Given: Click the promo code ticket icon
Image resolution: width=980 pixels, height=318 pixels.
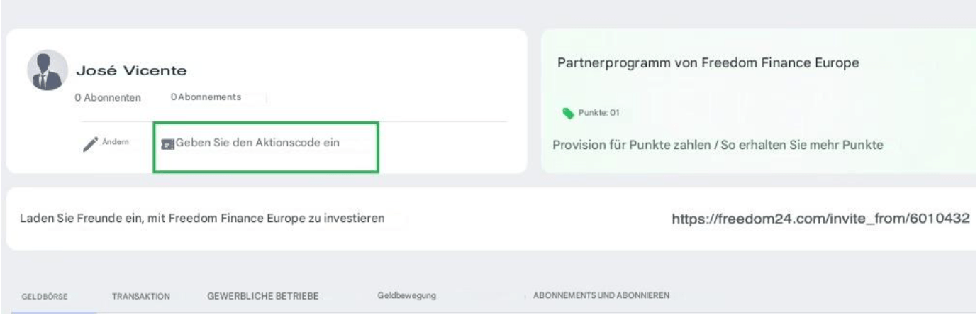Looking at the screenshot, I should click(169, 144).
